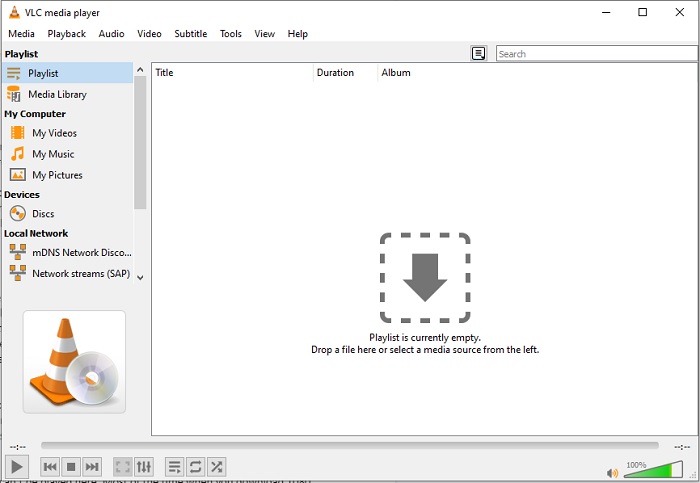Select Playlist in the sidebar
Viewport: 700px width, 483px height.
tap(68, 73)
